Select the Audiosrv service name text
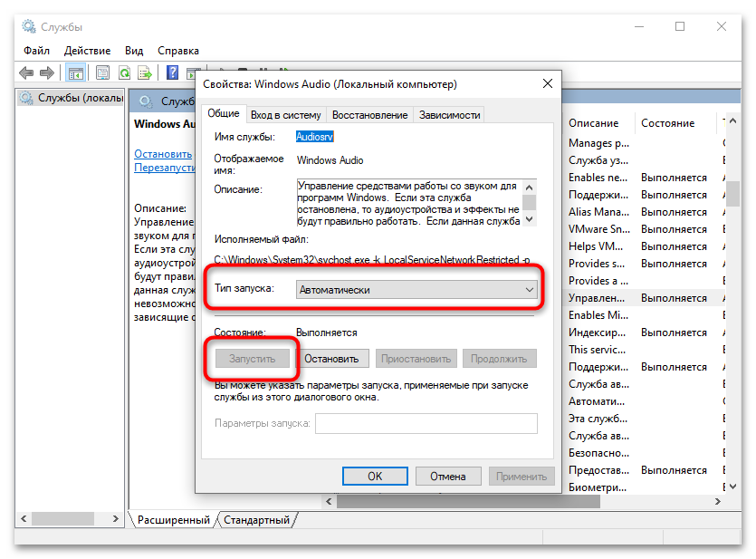This screenshot has width=756, height=559. [314, 137]
